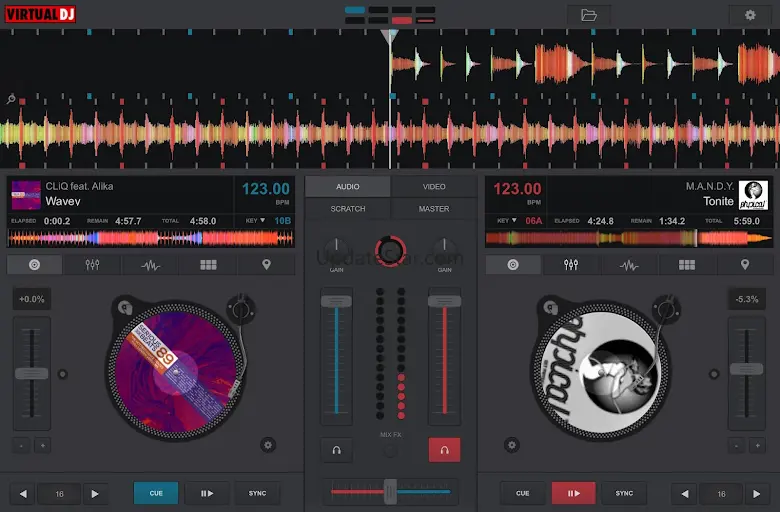Click left deck pitch slider handle
780x512 pixels.
click(31, 373)
